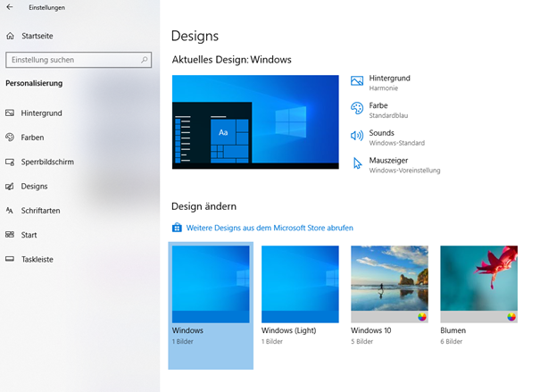The image size is (540, 392).
Task: Open Weitere Designs aus dem Microsoft Store link
Action: pos(270,228)
